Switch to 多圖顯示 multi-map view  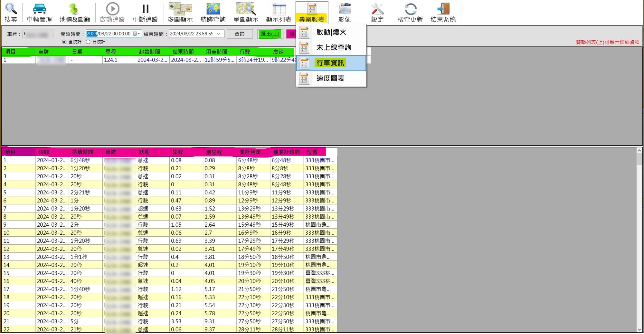pyautogui.click(x=180, y=13)
